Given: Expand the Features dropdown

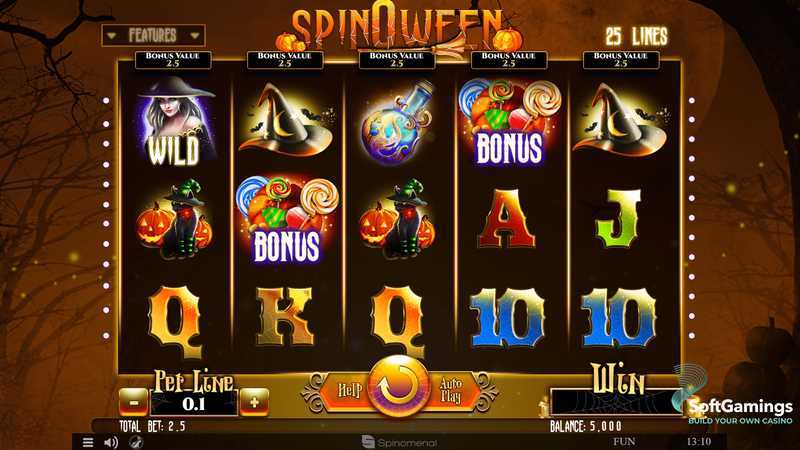Looking at the screenshot, I should coord(153,35).
